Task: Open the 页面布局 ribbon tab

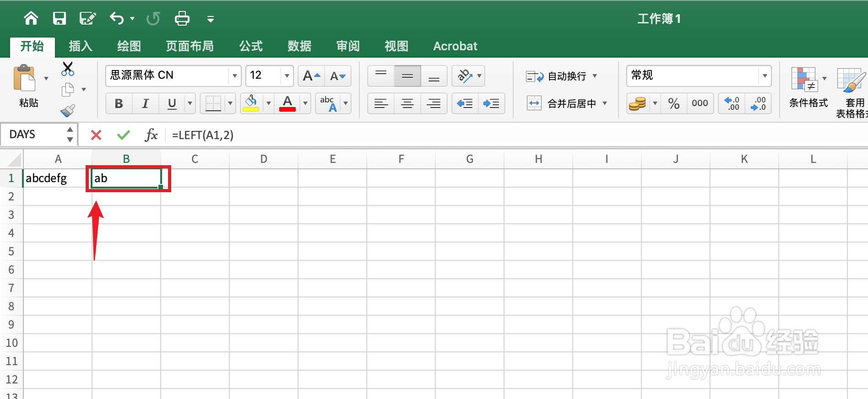Action: [x=190, y=46]
